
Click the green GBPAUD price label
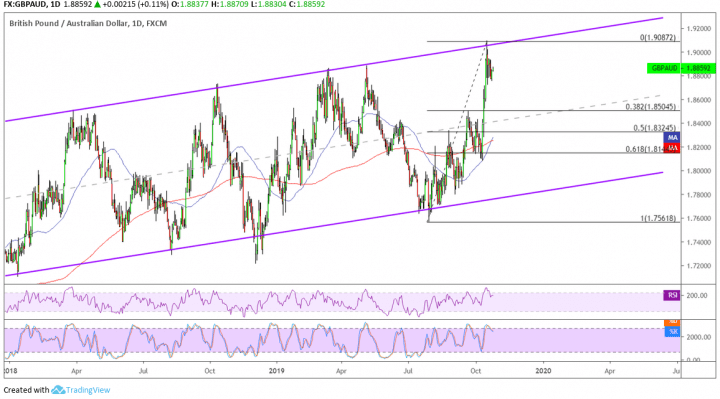[681, 68]
